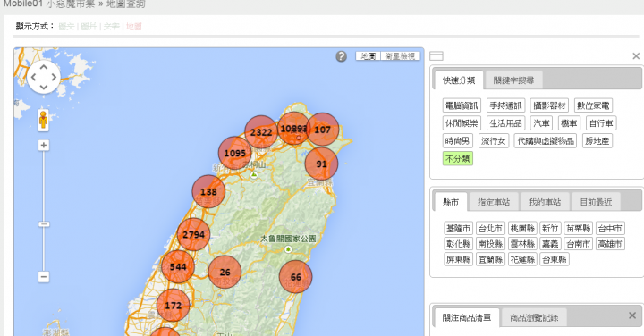
Task: Pan the map down with the down arrow
Action: tap(44, 87)
